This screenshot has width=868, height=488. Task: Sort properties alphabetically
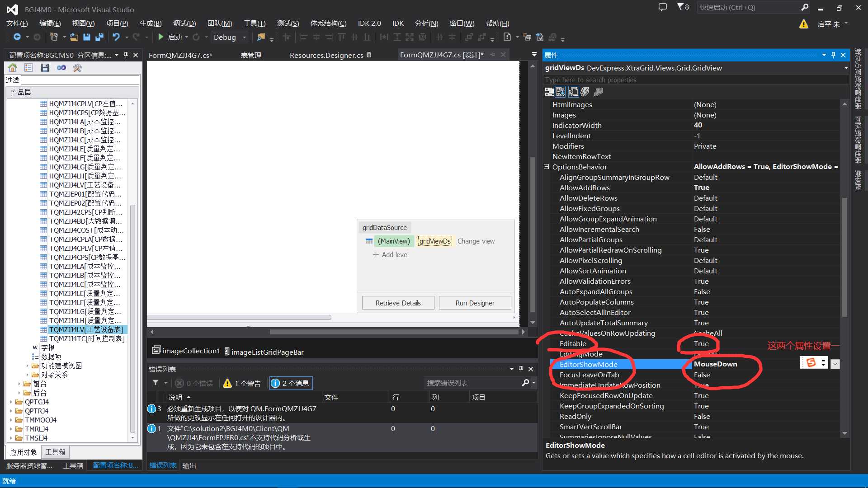[561, 92]
